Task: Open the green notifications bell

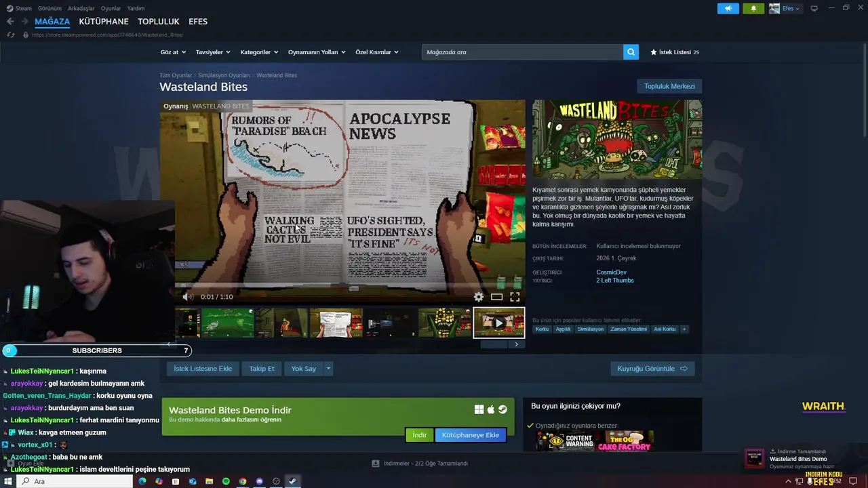Action: click(753, 8)
